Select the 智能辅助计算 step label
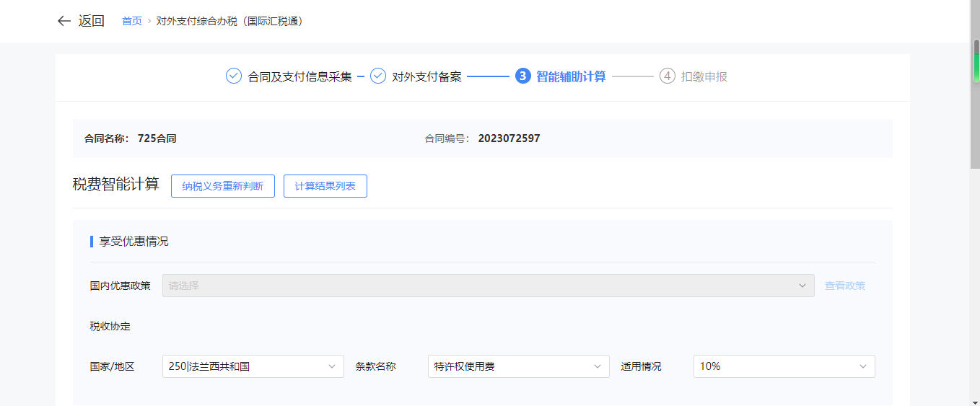Screen dimensions: 980x406 pos(571,76)
